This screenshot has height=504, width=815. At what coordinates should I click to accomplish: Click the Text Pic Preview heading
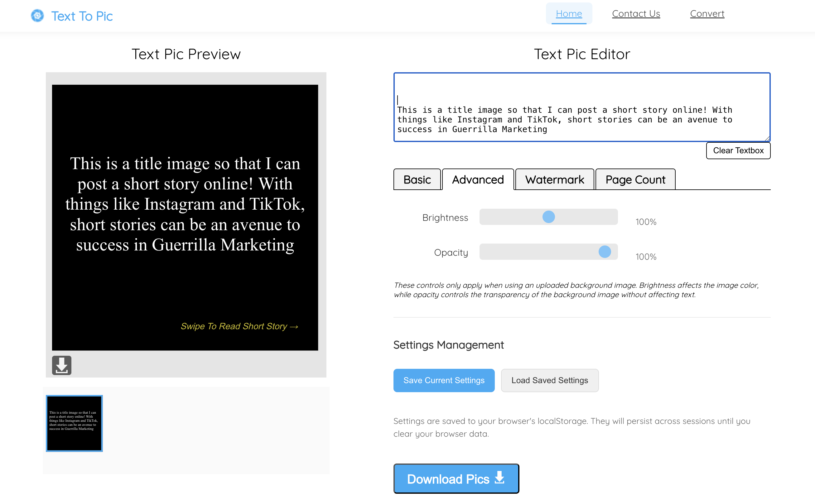186,54
